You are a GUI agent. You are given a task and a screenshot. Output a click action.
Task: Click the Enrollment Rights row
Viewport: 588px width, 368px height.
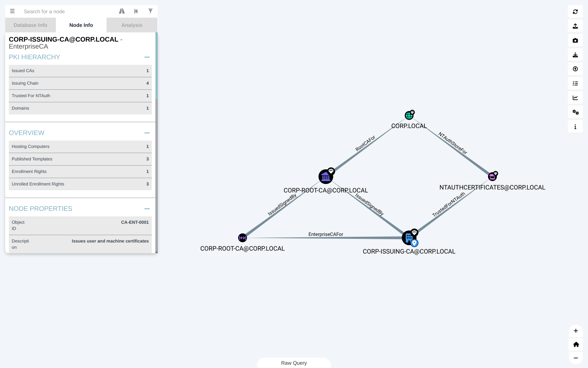(x=80, y=171)
